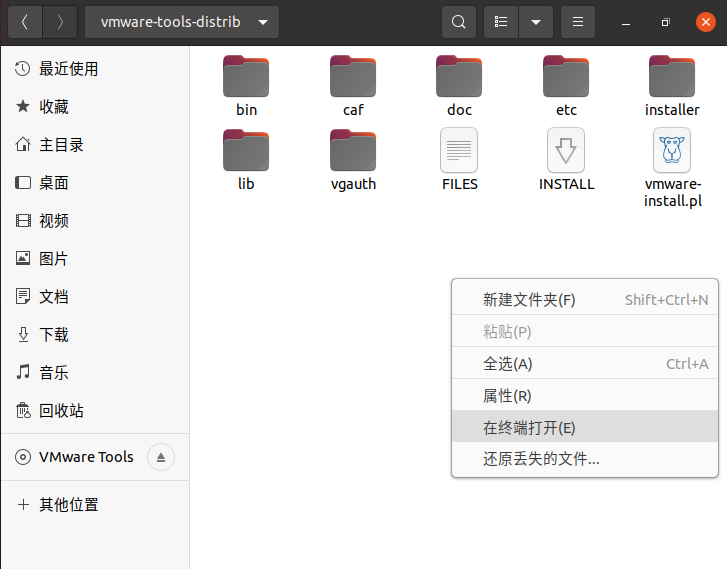Open view options dropdown arrow
Viewport: 727px width, 569px height.
click(x=536, y=22)
